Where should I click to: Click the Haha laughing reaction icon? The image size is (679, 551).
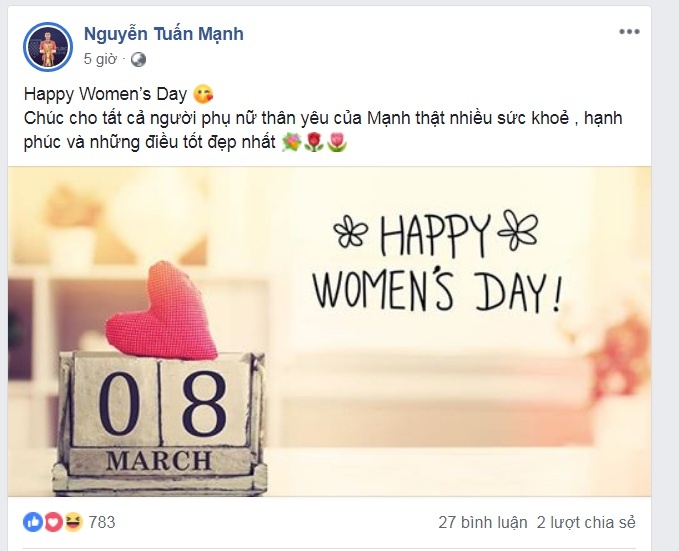point(73,521)
